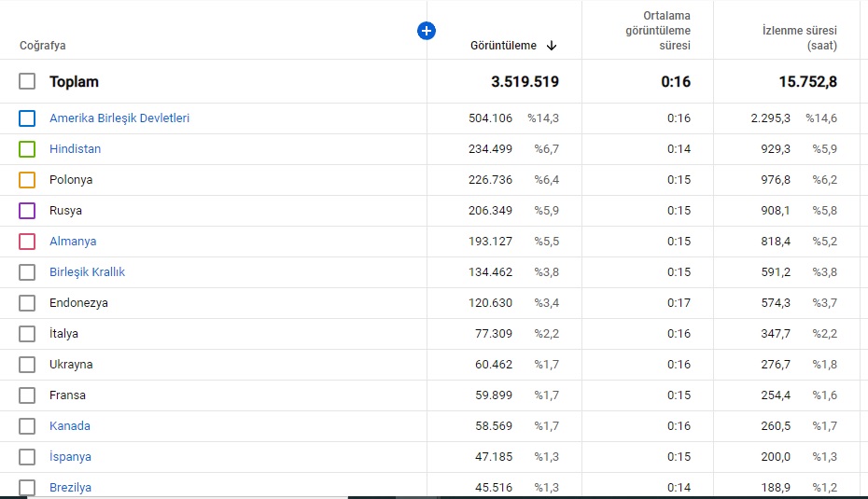The height and width of the screenshot is (499, 868).
Task: Select the İtalya row checkbox
Action: (27, 334)
